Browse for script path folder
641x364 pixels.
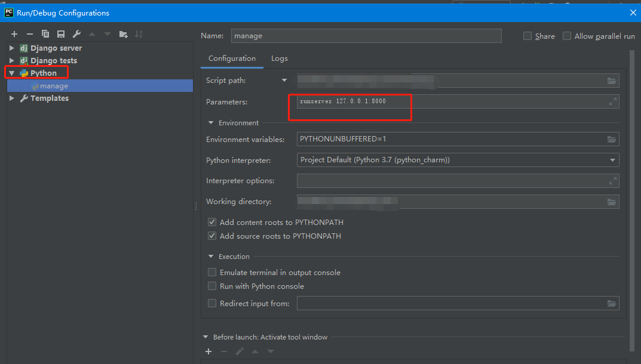[612, 81]
